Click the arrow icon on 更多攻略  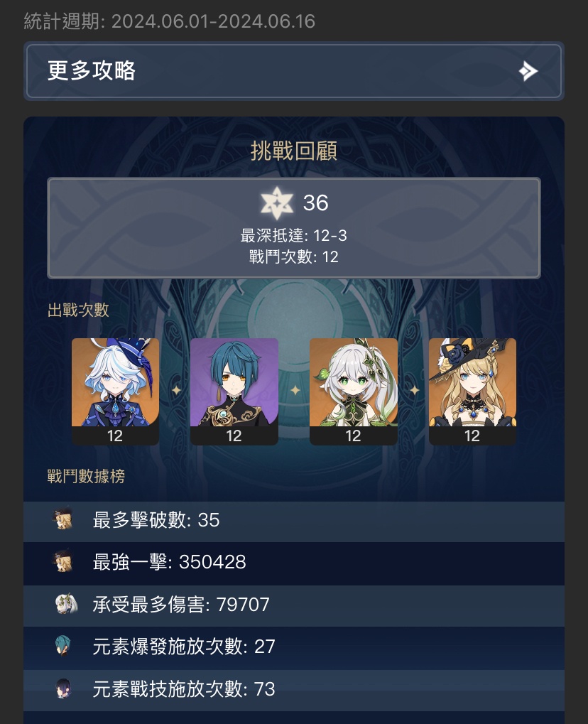[528, 71]
